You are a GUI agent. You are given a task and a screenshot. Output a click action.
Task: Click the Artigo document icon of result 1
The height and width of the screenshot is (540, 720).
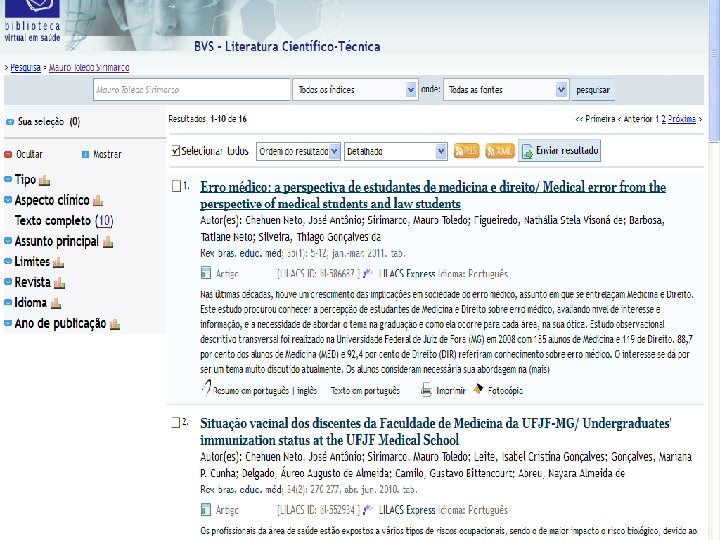point(206,273)
